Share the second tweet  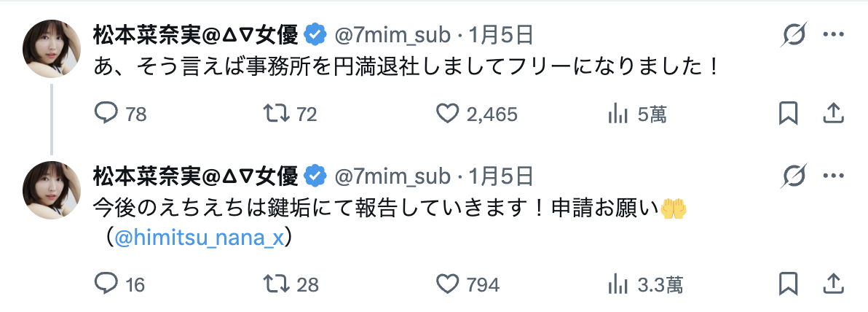pos(832,284)
